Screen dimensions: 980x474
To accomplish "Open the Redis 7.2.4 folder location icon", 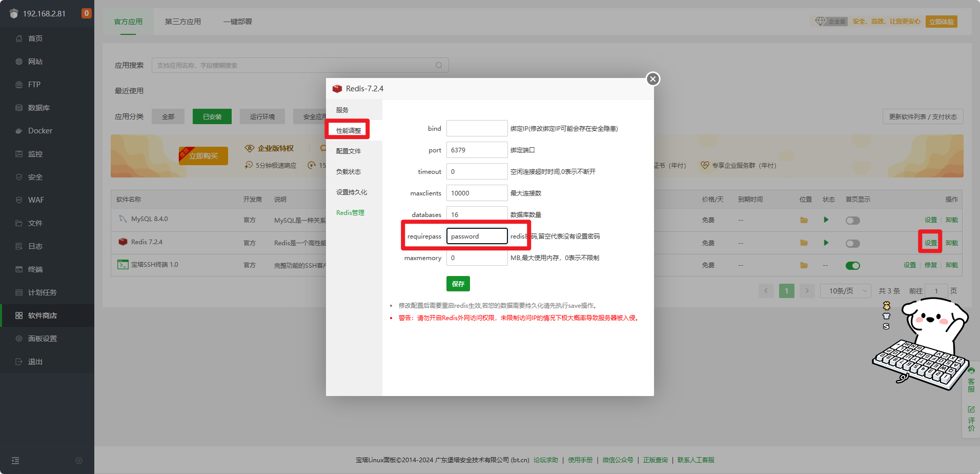I will [x=804, y=243].
